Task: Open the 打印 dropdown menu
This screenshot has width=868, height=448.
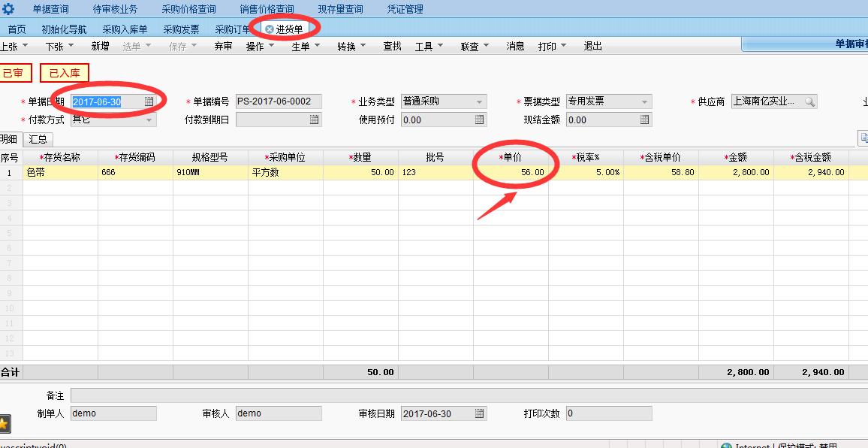Action: [552, 47]
